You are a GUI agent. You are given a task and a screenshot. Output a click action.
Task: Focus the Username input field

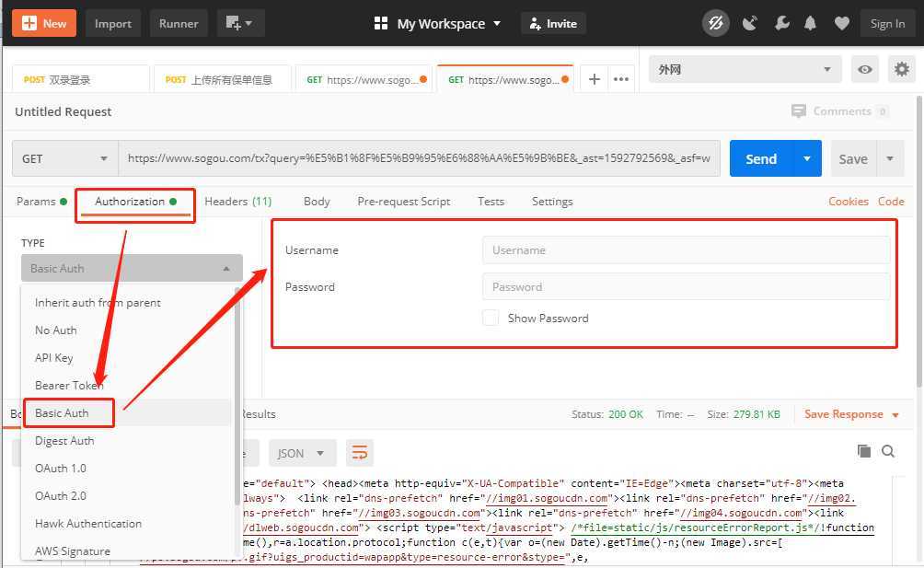[686, 249]
